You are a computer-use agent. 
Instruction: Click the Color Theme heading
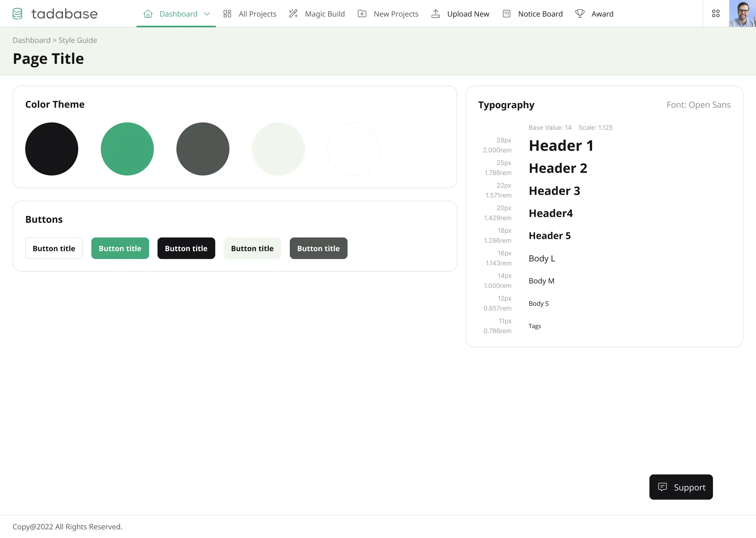coord(55,104)
